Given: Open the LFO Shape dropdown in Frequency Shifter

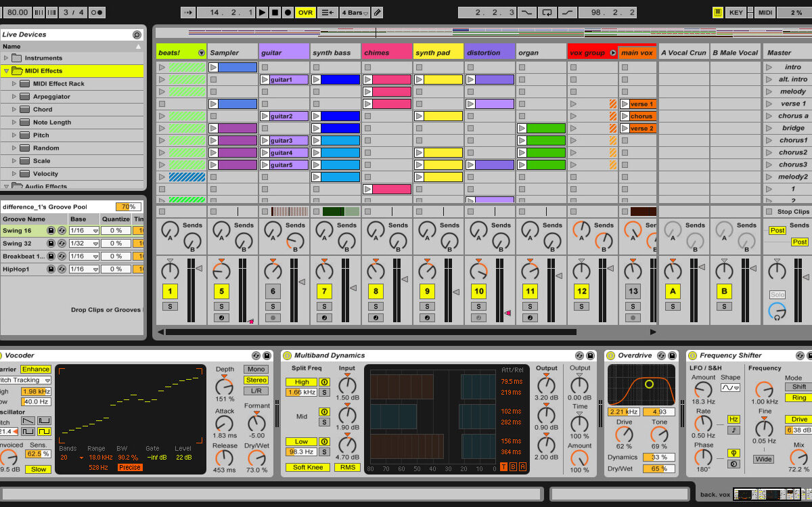Looking at the screenshot, I should pyautogui.click(x=730, y=388).
